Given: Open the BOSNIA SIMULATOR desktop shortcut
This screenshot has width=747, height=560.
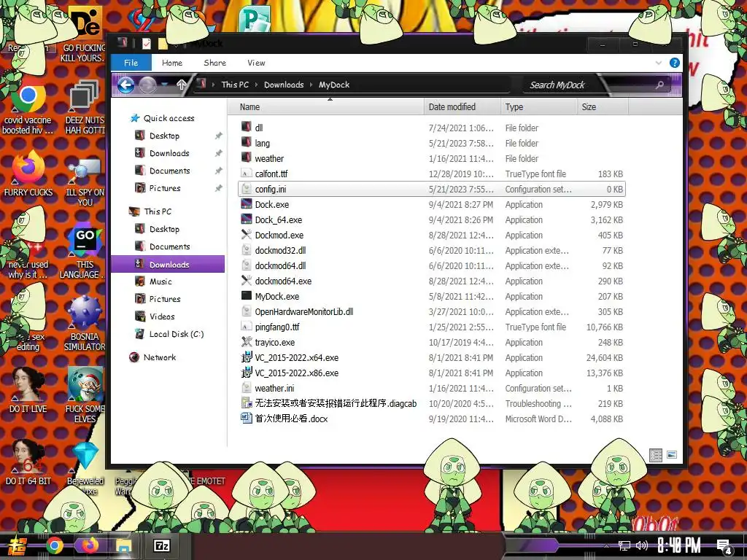Looking at the screenshot, I should pyautogui.click(x=85, y=324).
